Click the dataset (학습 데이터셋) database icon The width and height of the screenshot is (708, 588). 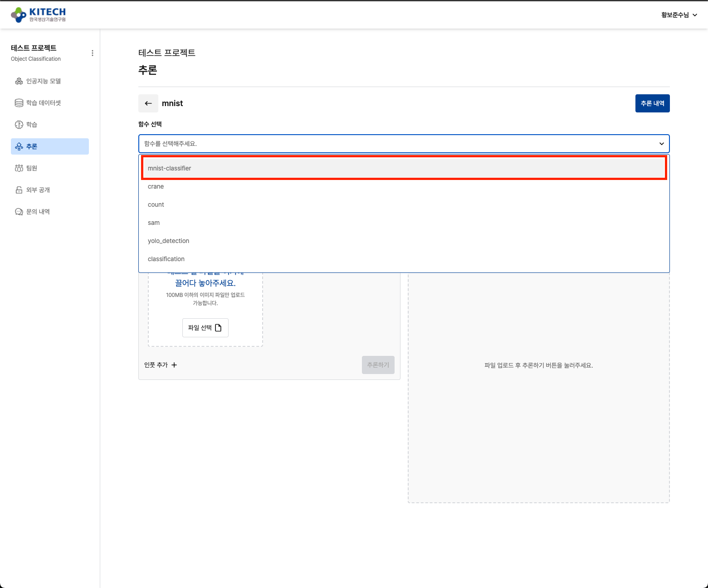19,103
